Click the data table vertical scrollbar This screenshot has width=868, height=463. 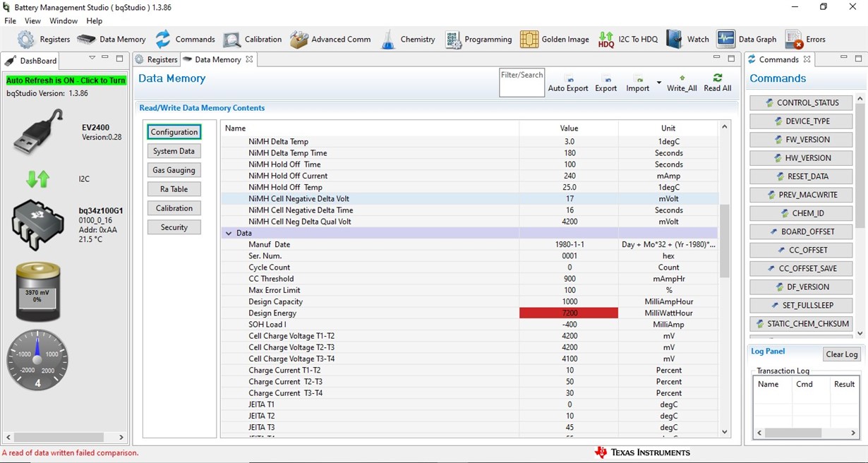(724, 241)
